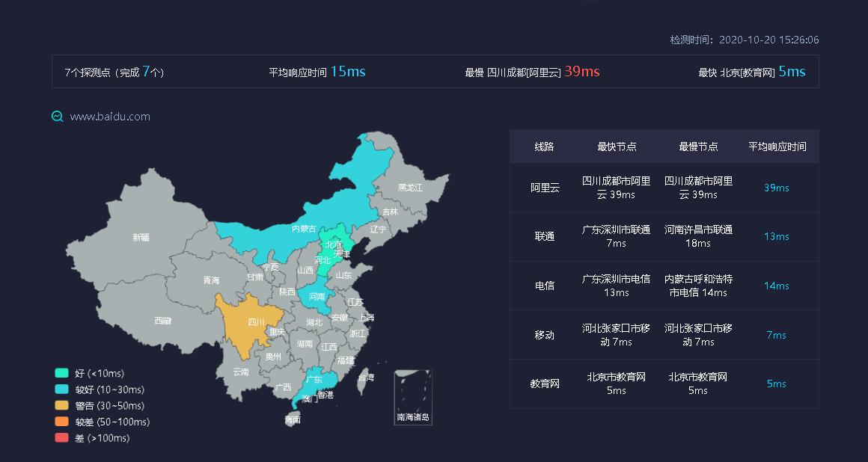
Task: Click the 南海诸岛 inset map box
Action: coord(412,396)
